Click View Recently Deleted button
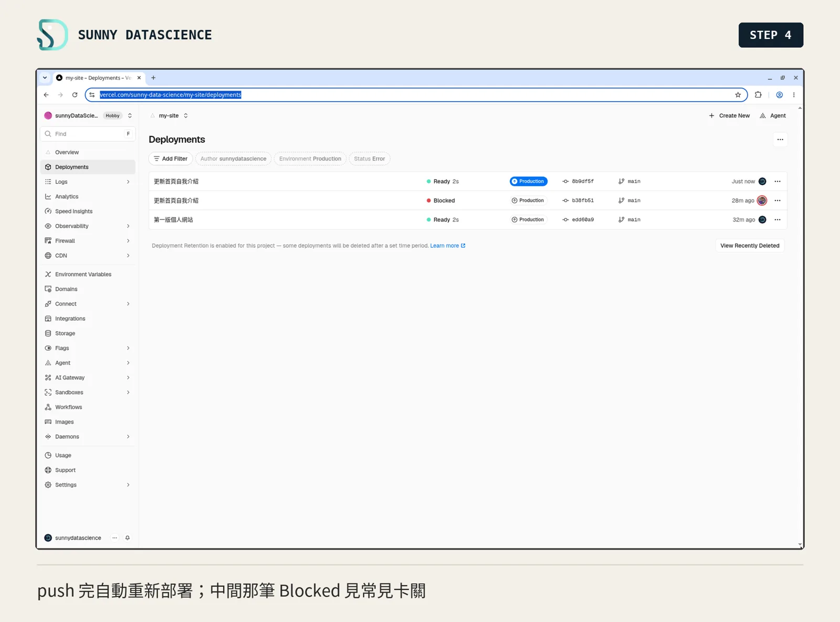The image size is (840, 622). pos(750,246)
